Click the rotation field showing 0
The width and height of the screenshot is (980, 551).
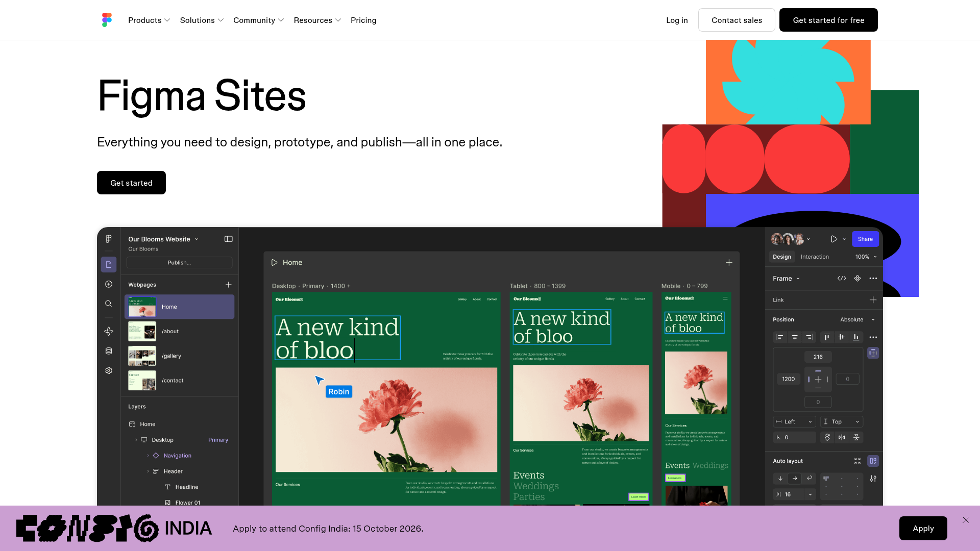tap(794, 437)
